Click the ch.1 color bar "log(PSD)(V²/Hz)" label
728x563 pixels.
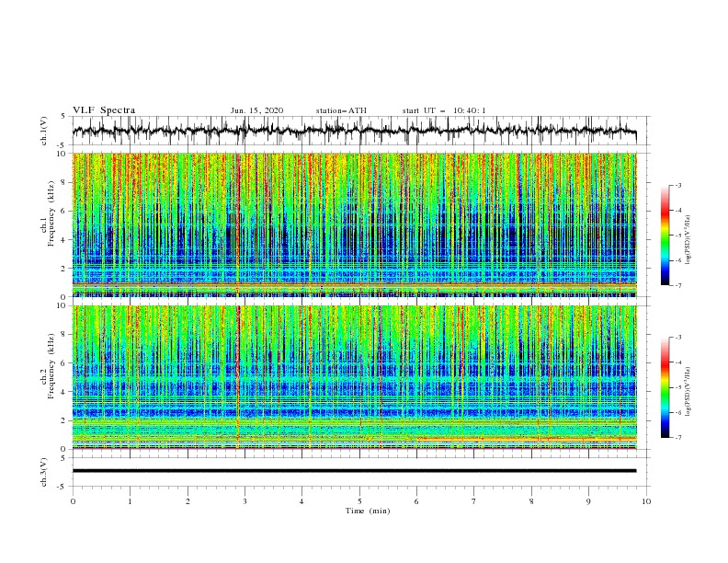[688, 240]
